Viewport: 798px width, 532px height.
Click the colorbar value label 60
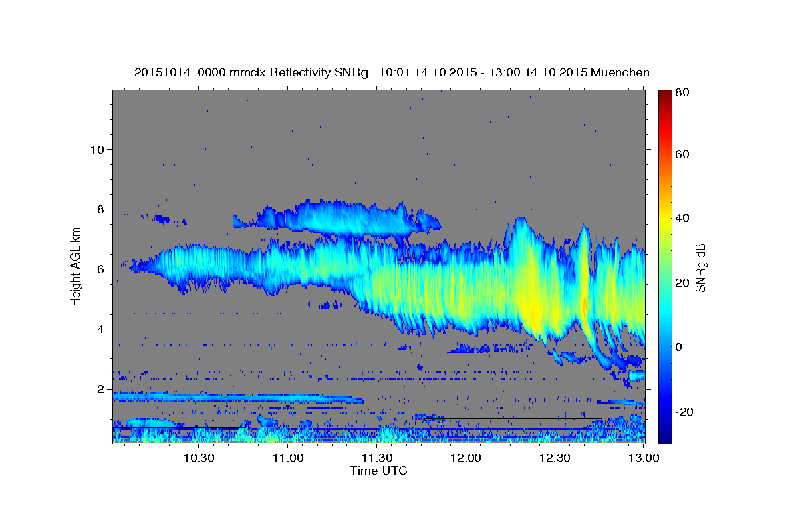pos(684,154)
